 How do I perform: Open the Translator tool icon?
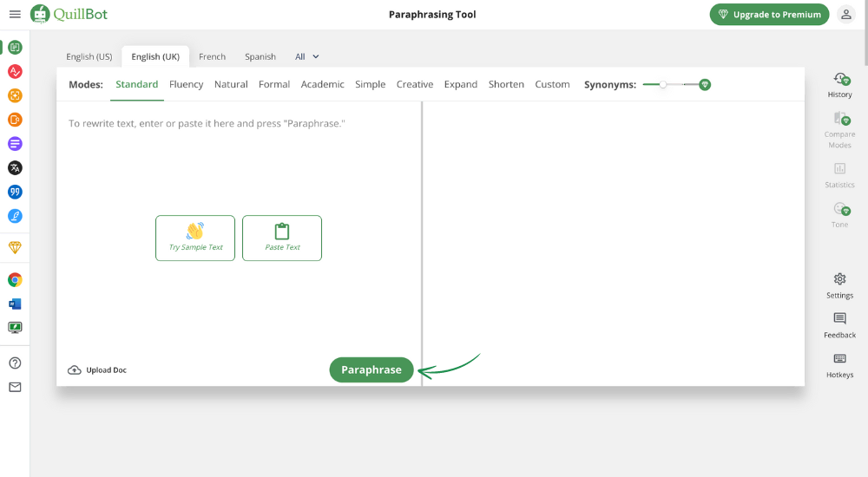[15, 167]
